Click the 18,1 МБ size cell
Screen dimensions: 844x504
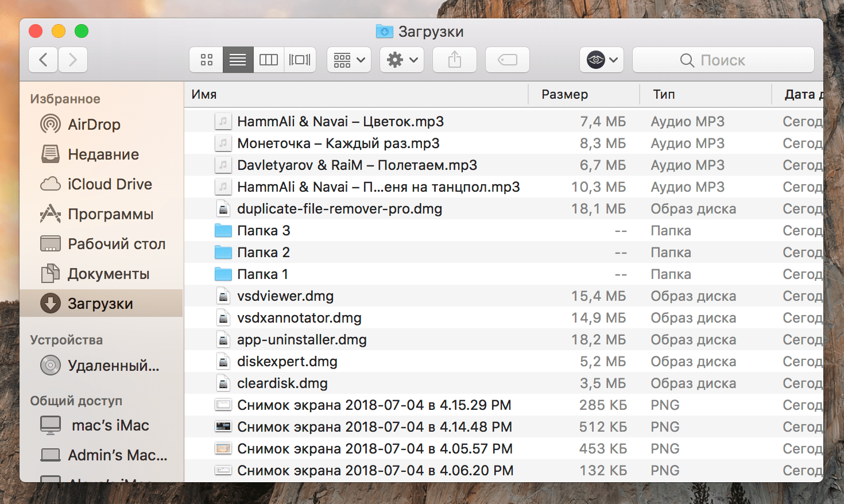(x=598, y=208)
